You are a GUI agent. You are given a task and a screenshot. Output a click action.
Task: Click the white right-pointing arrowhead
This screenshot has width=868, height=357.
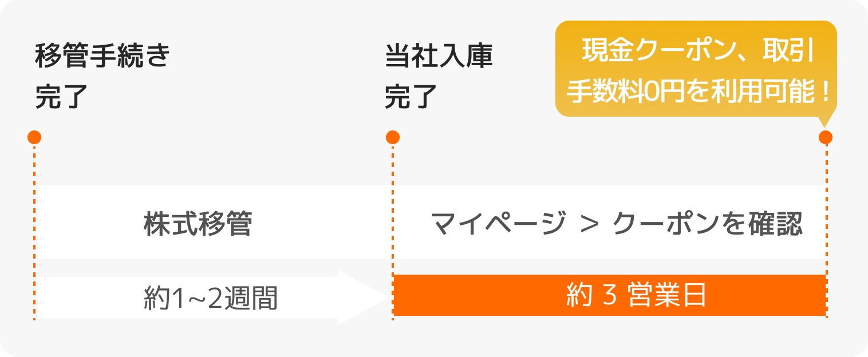coord(361,297)
